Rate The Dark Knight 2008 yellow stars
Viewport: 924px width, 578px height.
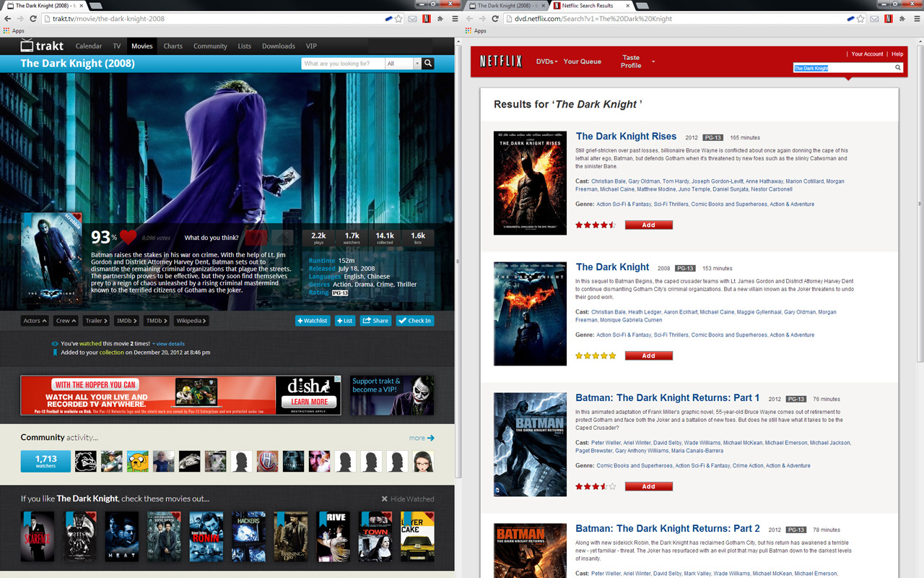596,355
